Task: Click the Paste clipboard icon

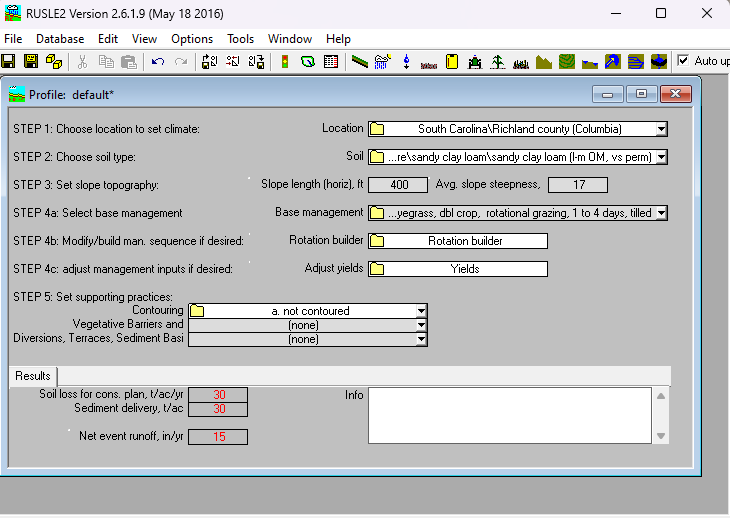Action: point(128,61)
